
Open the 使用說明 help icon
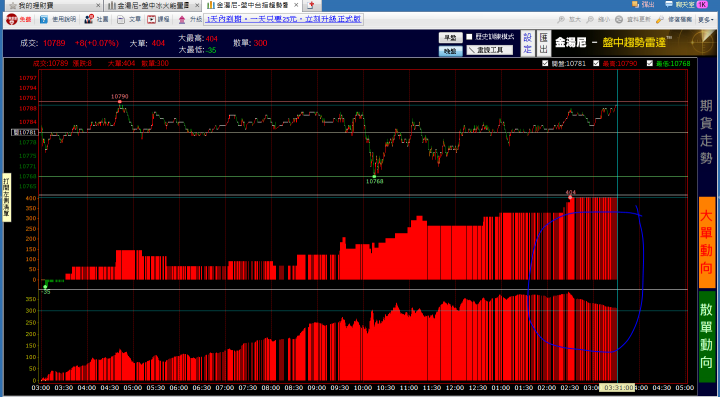44,20
